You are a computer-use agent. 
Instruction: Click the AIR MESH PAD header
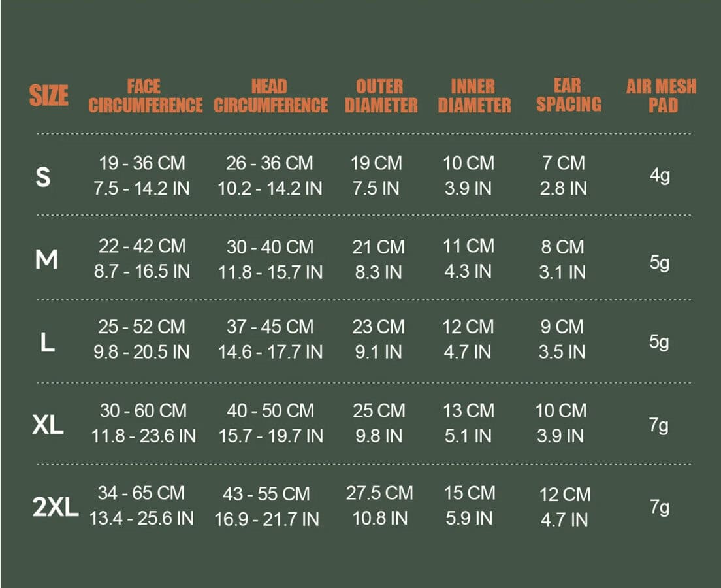[x=662, y=95]
